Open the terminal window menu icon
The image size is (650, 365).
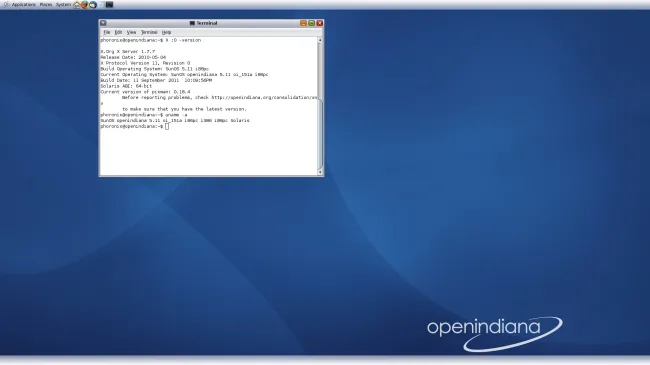[x=103, y=23]
